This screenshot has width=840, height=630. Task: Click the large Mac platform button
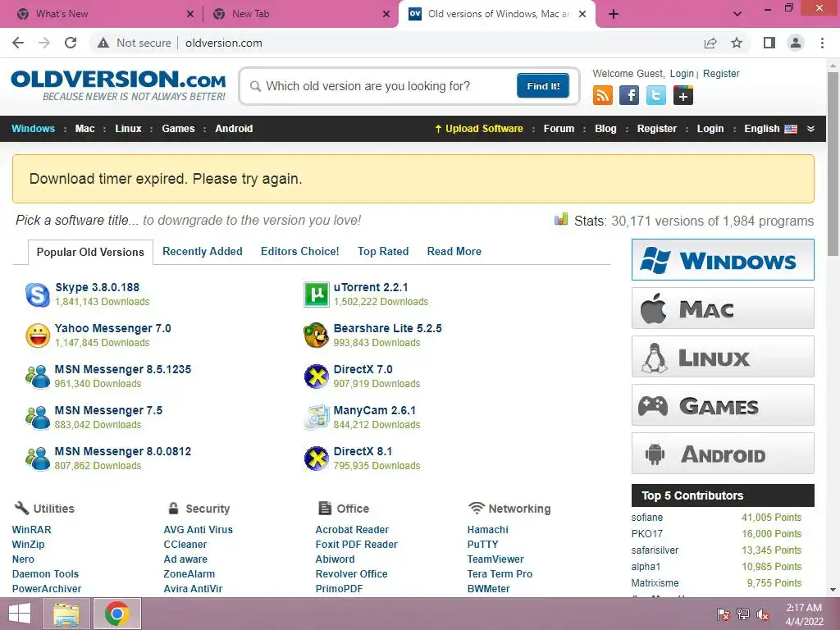point(723,308)
